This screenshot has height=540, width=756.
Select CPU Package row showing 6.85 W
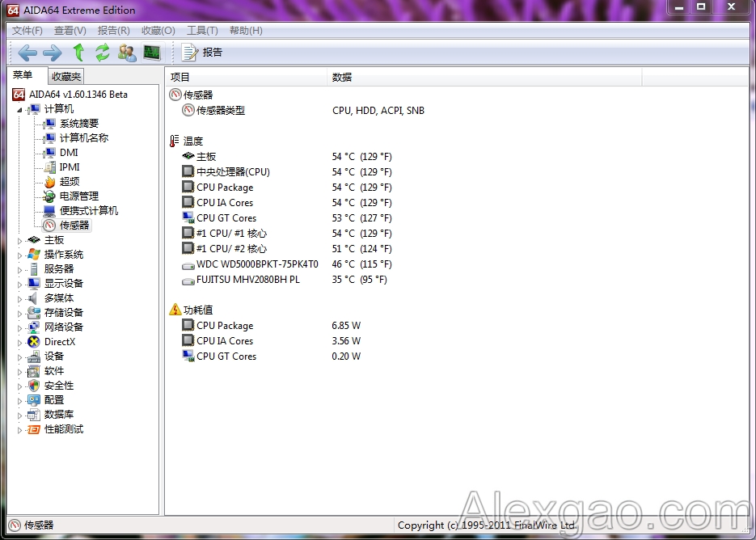click(x=272, y=326)
